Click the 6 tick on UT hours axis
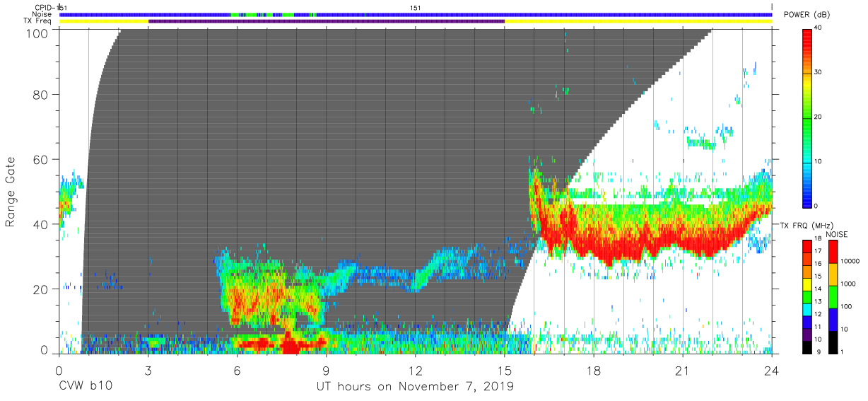 tap(237, 371)
